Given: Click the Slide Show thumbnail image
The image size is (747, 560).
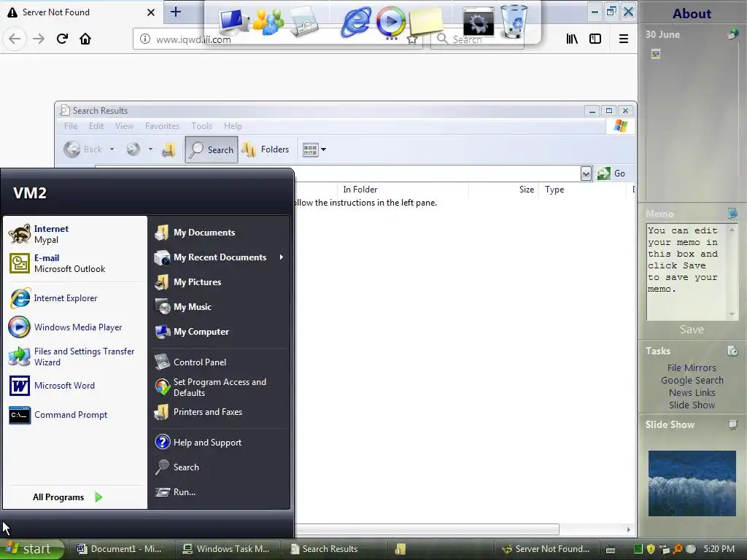Looking at the screenshot, I should click(x=692, y=483).
